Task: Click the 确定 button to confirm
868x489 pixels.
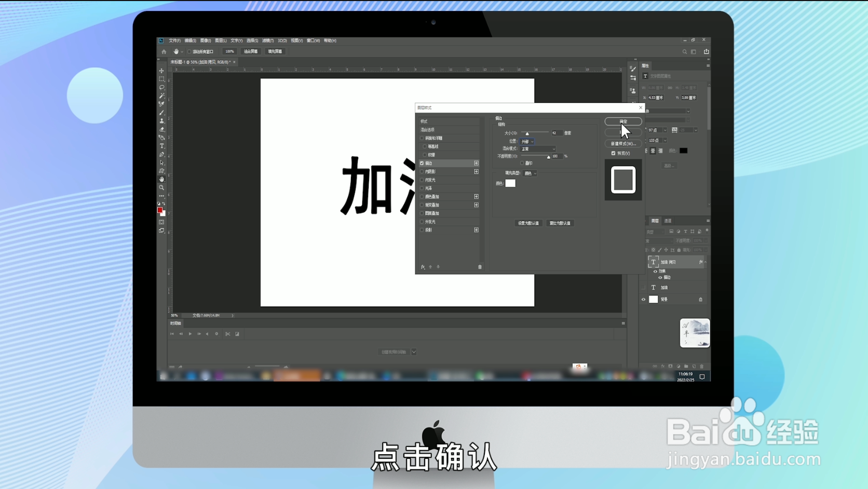Action: (x=623, y=121)
